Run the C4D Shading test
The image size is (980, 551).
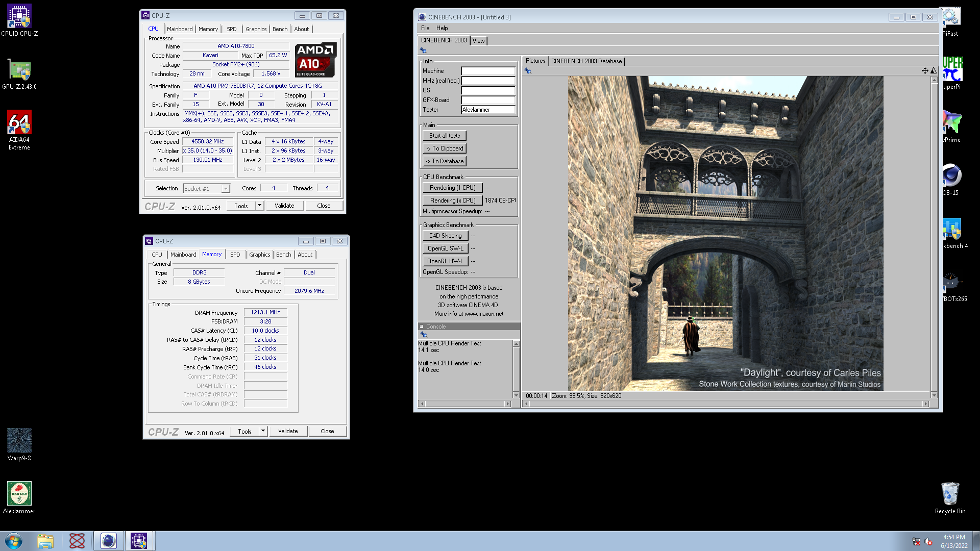(445, 236)
